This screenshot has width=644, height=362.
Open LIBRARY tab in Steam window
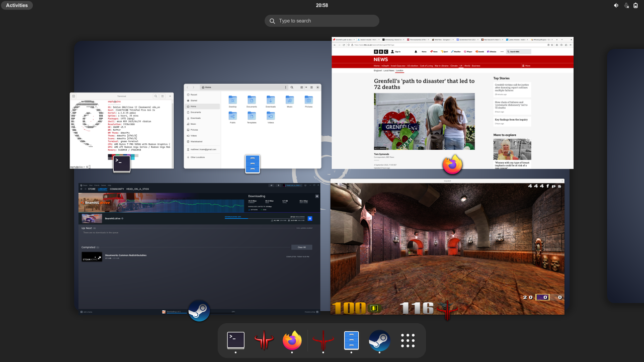[103, 189]
